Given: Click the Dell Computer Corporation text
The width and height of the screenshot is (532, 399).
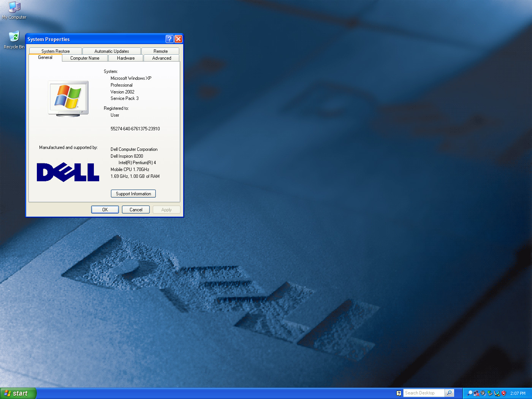Looking at the screenshot, I should click(x=134, y=149).
